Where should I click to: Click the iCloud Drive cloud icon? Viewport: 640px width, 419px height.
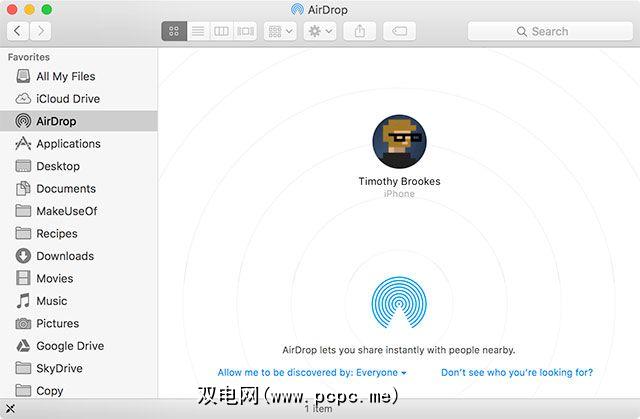(x=23, y=99)
